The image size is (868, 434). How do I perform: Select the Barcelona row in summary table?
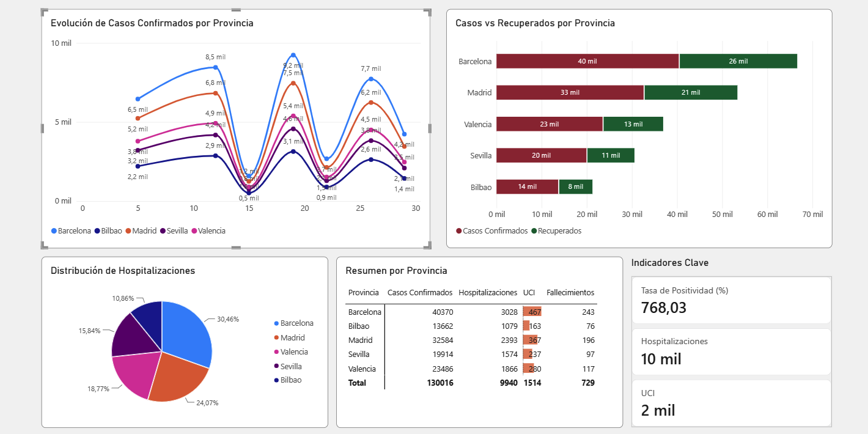point(471,312)
